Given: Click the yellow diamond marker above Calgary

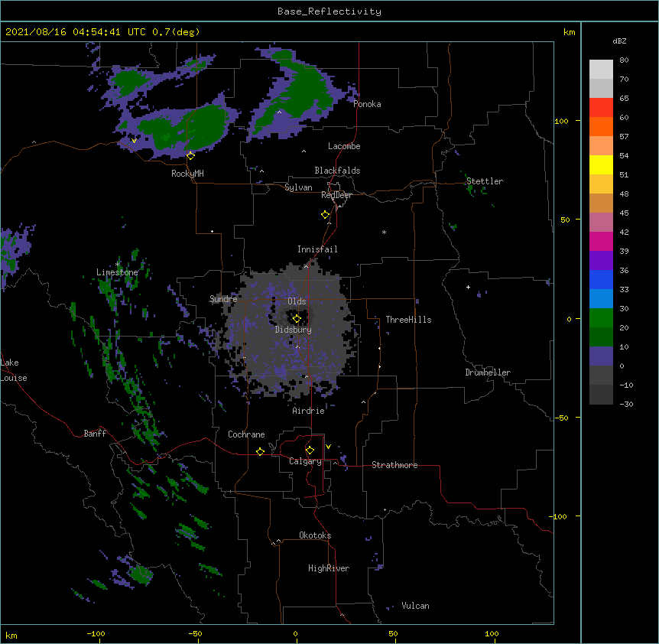Looking at the screenshot, I should (x=310, y=450).
